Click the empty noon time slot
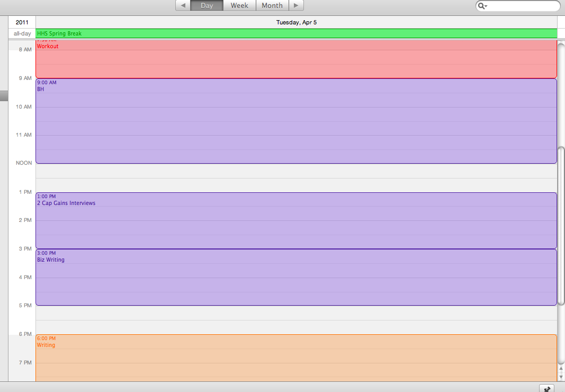The width and height of the screenshot is (565, 392). pyautogui.click(x=296, y=178)
